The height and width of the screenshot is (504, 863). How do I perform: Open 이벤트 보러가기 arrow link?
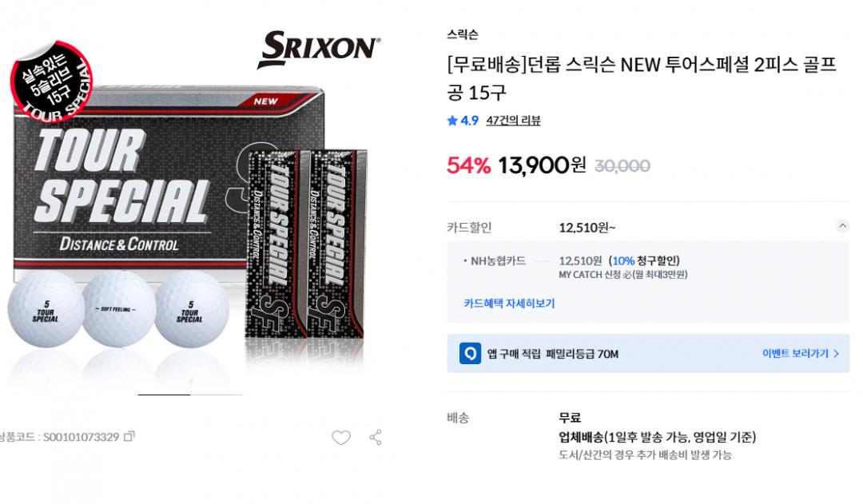(x=801, y=353)
